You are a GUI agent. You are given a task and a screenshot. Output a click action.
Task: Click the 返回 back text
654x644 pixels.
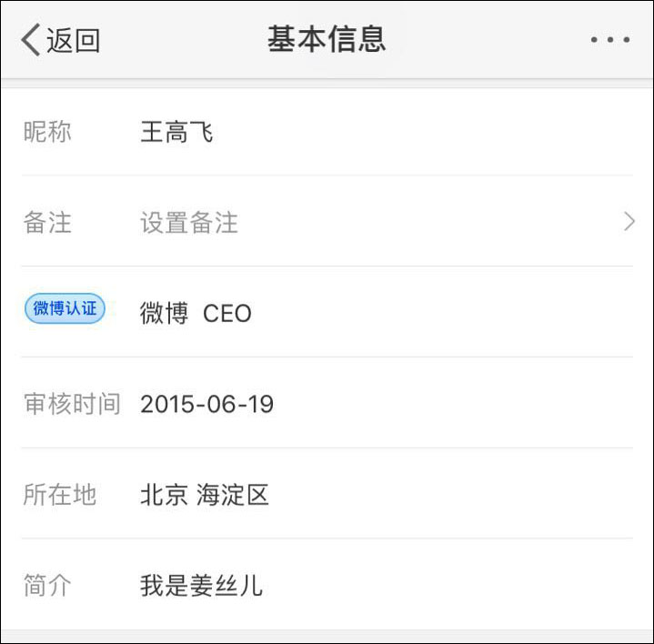73,41
